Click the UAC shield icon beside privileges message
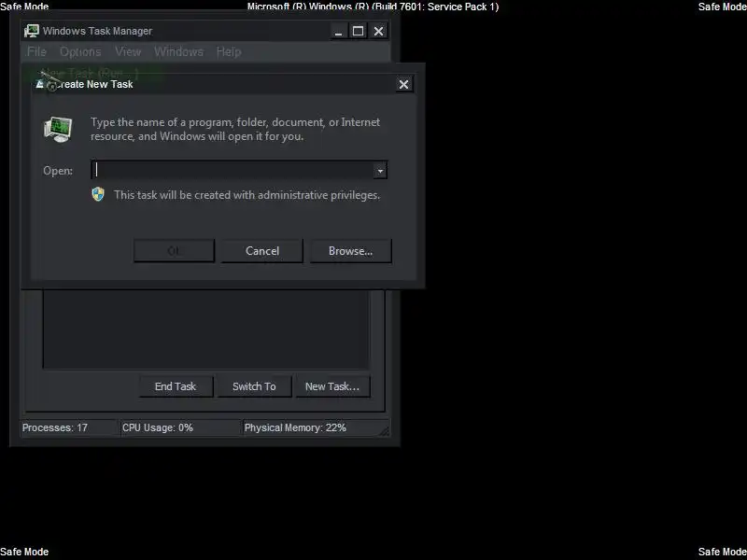This screenshot has height=560, width=747. pos(98,194)
